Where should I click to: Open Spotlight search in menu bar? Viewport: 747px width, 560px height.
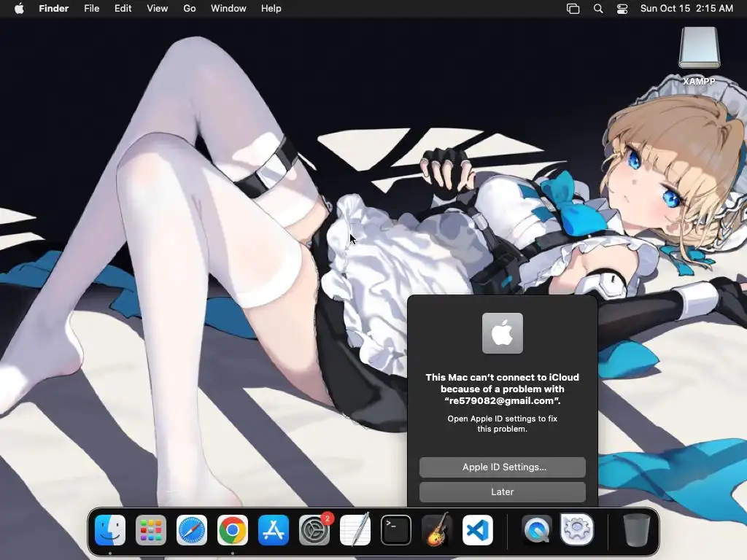(x=598, y=9)
